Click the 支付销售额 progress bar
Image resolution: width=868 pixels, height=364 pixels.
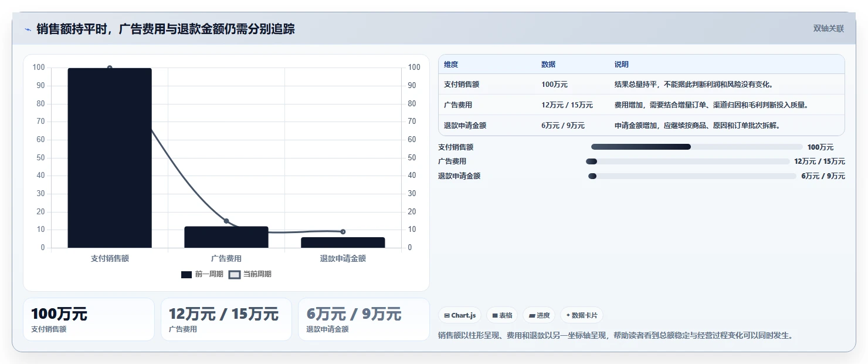click(x=697, y=147)
